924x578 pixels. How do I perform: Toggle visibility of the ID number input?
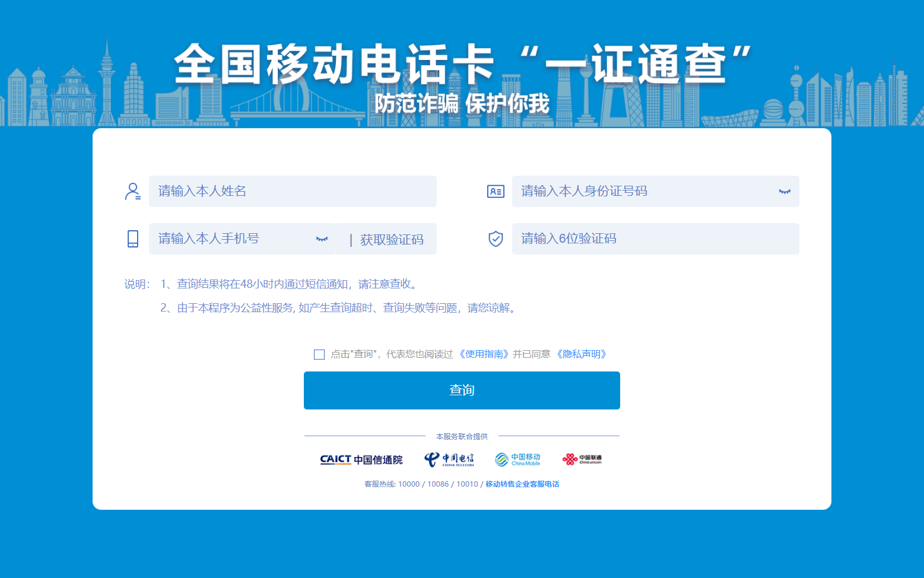785,191
